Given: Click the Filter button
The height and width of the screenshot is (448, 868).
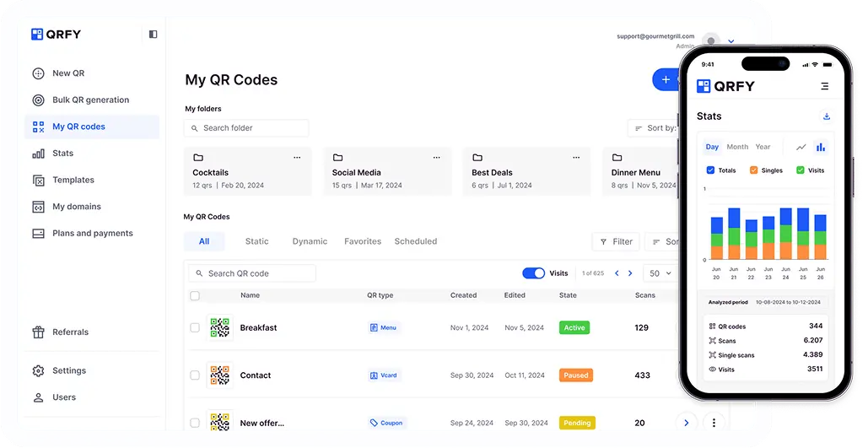Looking at the screenshot, I should [616, 241].
